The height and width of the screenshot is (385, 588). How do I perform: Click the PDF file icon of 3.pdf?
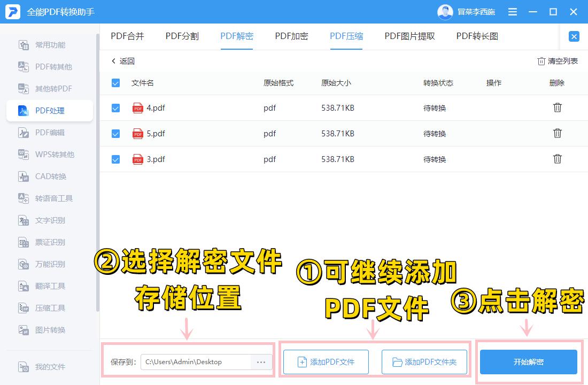tap(137, 159)
